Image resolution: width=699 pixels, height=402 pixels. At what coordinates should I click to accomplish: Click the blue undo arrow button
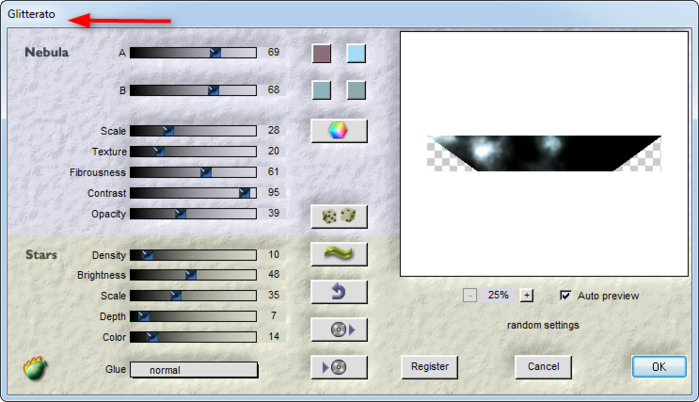click(x=339, y=292)
